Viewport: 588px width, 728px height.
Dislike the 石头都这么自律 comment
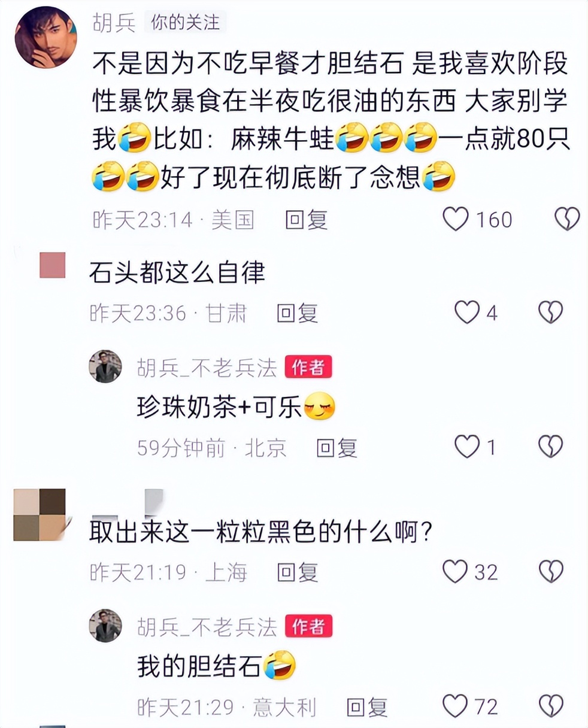pyautogui.click(x=550, y=313)
